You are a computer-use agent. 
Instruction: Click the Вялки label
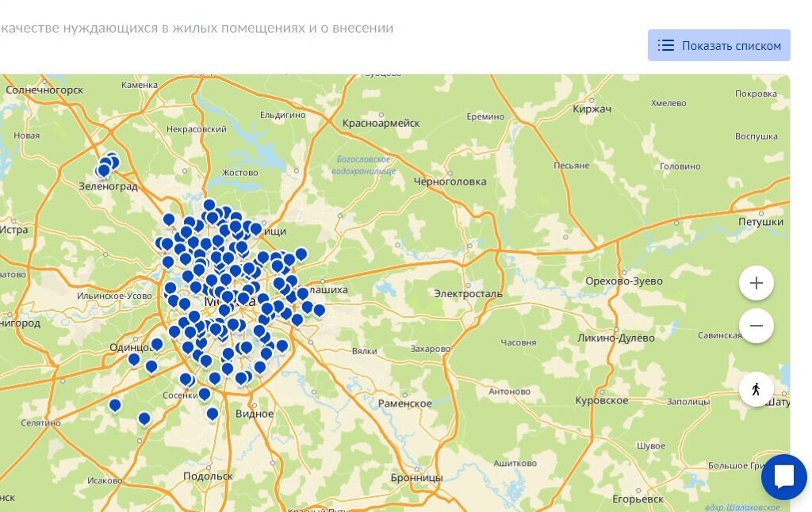[x=364, y=351]
